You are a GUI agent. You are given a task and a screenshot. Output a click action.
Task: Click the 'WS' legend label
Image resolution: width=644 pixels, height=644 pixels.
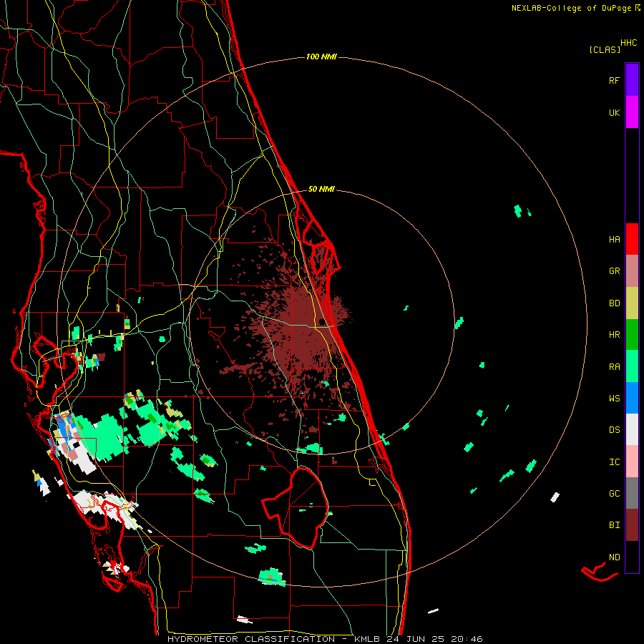click(614, 399)
